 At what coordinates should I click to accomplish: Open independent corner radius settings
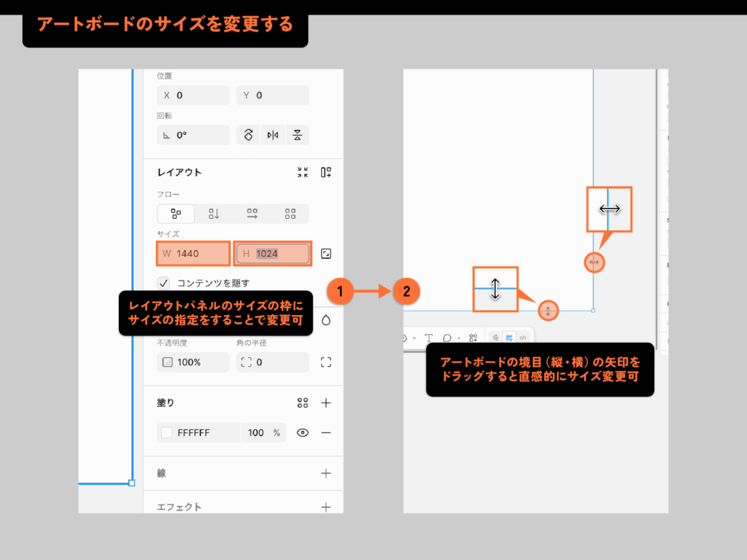tap(326, 362)
